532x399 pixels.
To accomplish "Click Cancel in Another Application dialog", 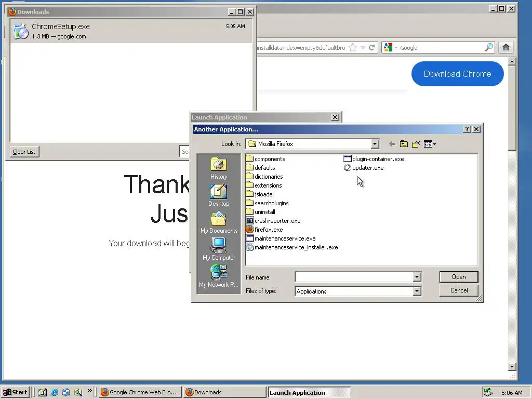I will pyautogui.click(x=459, y=290).
